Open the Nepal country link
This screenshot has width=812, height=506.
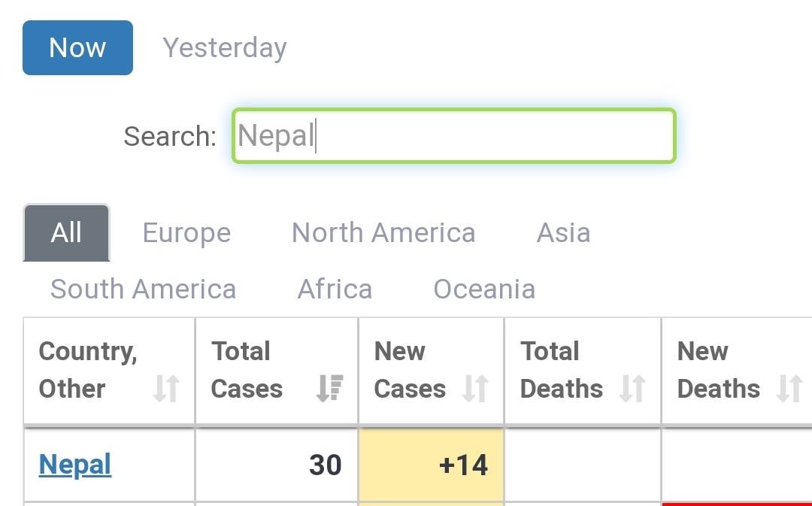(x=75, y=465)
